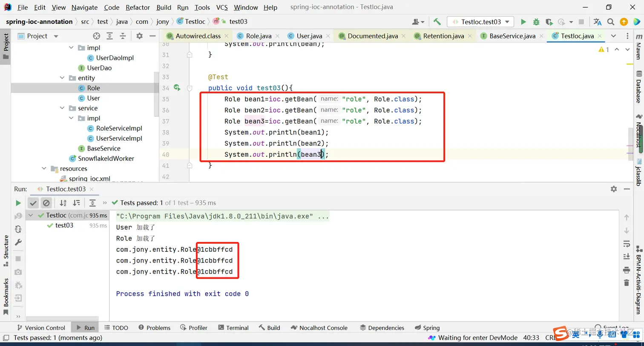The height and width of the screenshot is (346, 644).
Task: Switch to the BaseService.java editor tab
Action: click(x=512, y=36)
